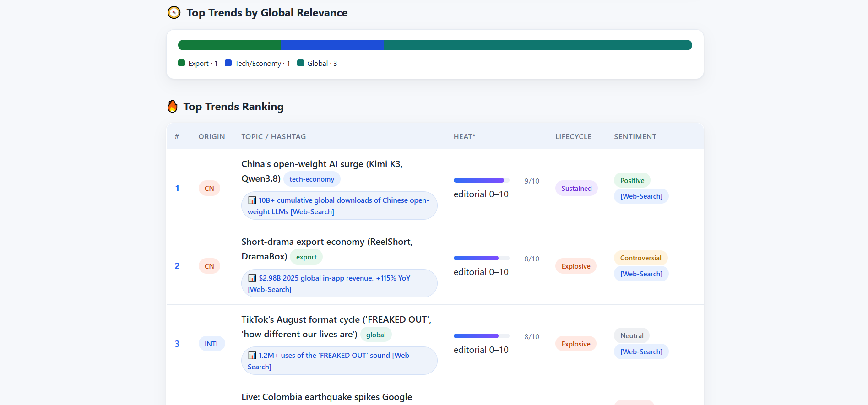Click the compass icon beside Top Trends by Global Relevance
Viewport: 868px width, 405px height.
coord(174,13)
